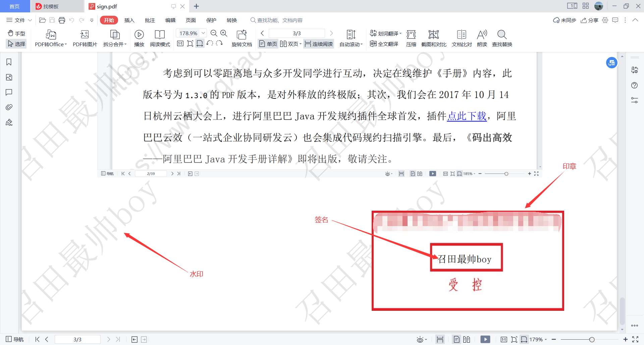Activate the Select tool (选择)

[x=16, y=44]
